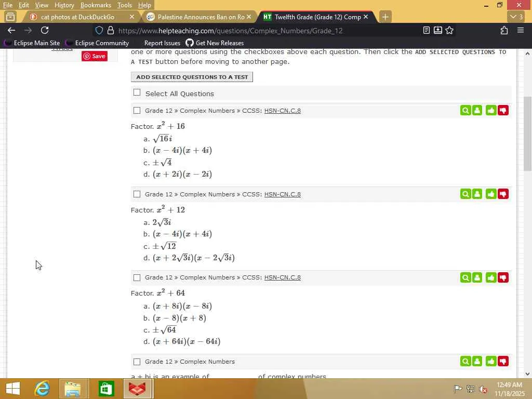Open the hamburger application menu
The width and height of the screenshot is (532, 399).
tap(521, 31)
